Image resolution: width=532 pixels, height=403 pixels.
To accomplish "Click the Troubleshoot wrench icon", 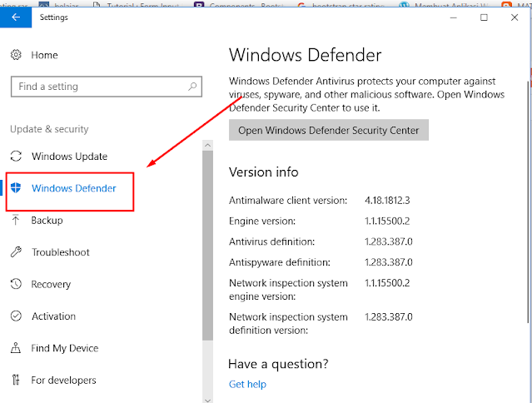I will pos(16,251).
